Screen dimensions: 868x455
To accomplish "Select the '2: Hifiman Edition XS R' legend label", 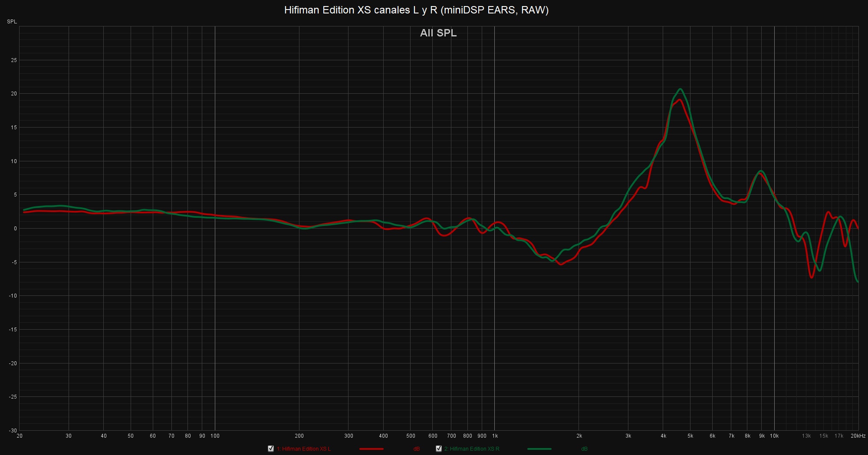I will pyautogui.click(x=472, y=449).
